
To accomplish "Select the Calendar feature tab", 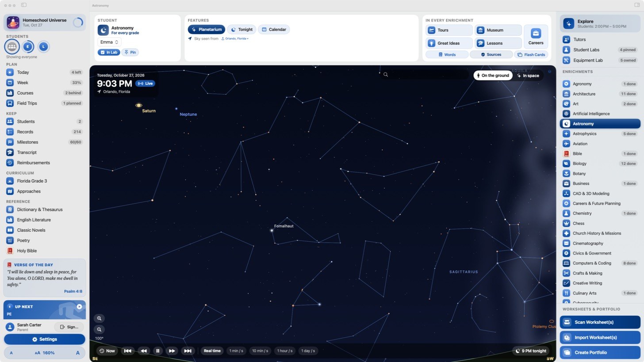I will [x=274, y=30].
